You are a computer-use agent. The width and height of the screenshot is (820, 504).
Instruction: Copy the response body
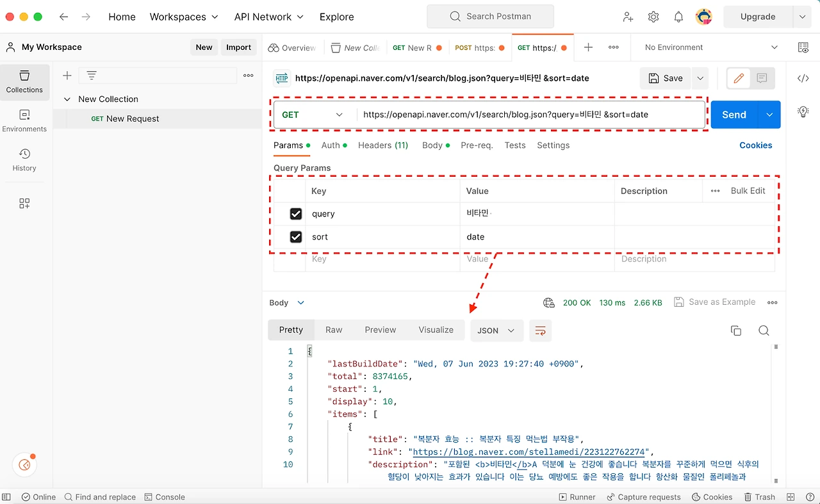[736, 330]
